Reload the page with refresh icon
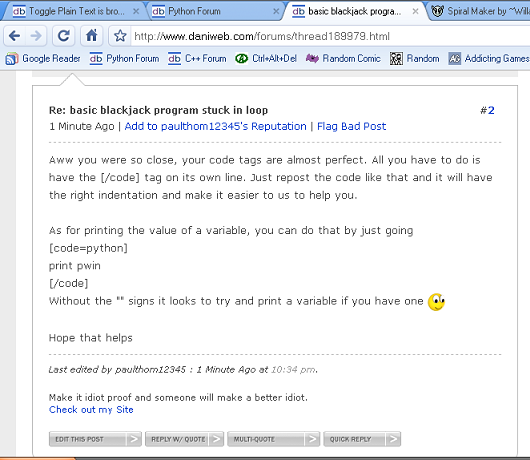The height and width of the screenshot is (460, 530). click(64, 35)
